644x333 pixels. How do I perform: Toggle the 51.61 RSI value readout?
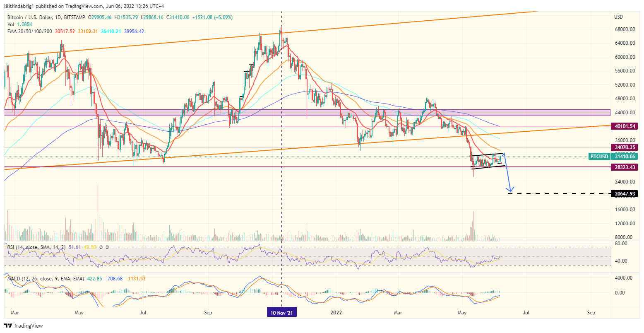(74, 247)
